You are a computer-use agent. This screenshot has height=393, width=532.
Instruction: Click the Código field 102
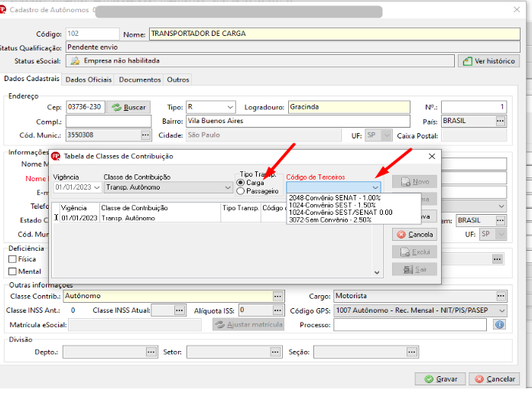(92, 34)
